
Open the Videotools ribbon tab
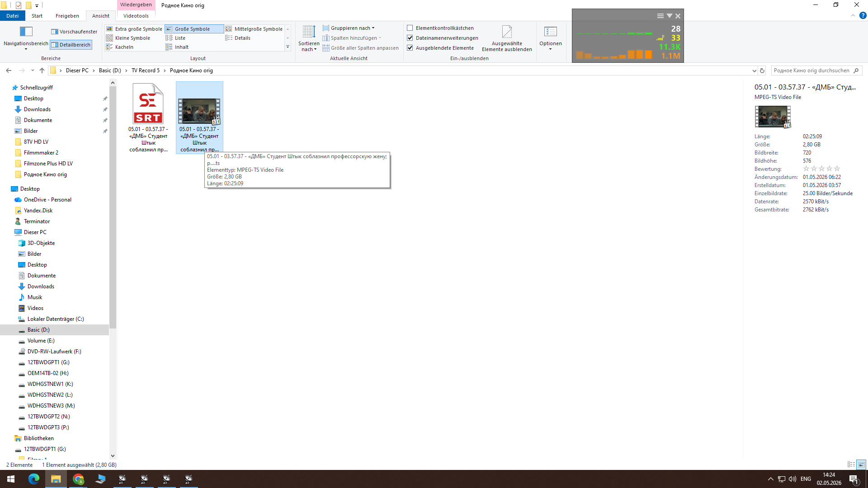coord(136,16)
